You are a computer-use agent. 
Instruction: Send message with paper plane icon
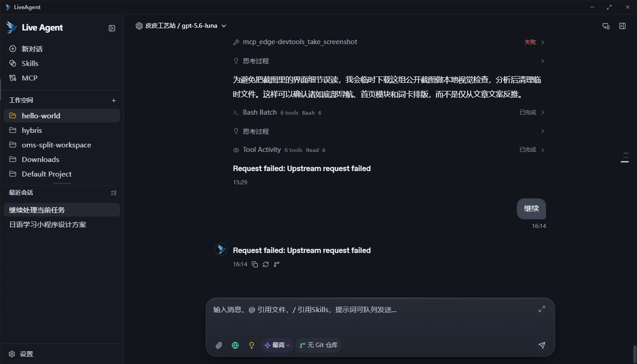[541, 345]
